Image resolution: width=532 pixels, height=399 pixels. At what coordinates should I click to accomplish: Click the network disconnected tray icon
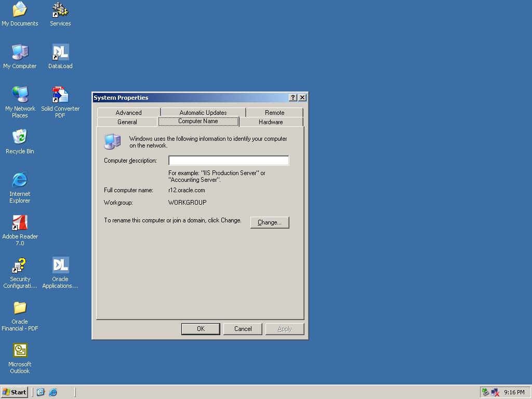coord(495,393)
